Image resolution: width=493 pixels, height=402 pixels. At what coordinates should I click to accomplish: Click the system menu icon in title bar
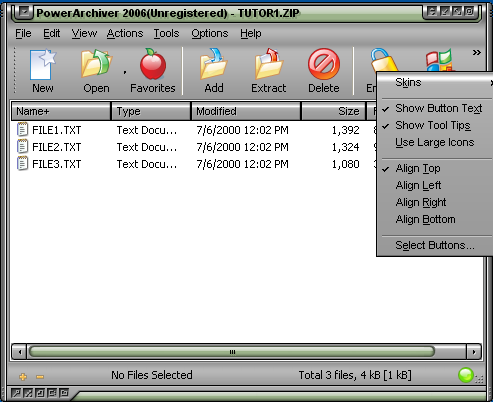(24, 12)
